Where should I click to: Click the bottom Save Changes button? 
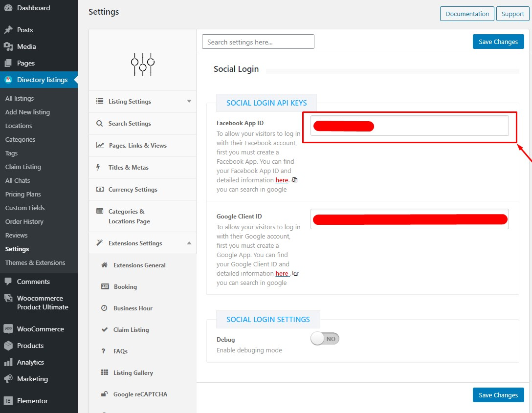tap(498, 395)
